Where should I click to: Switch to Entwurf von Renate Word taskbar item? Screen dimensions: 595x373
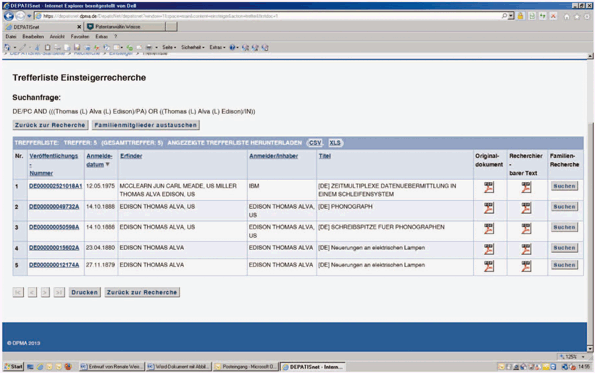point(112,367)
